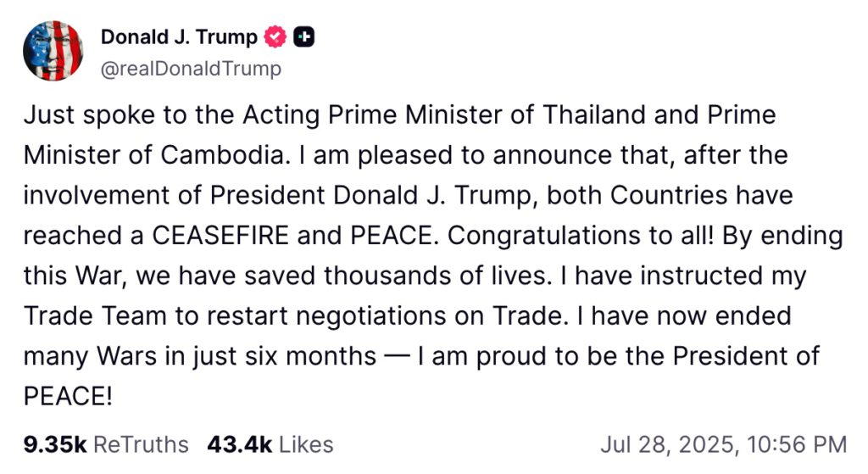Open the @realDonaldTrump handle link
The image size is (868, 474).
(191, 69)
